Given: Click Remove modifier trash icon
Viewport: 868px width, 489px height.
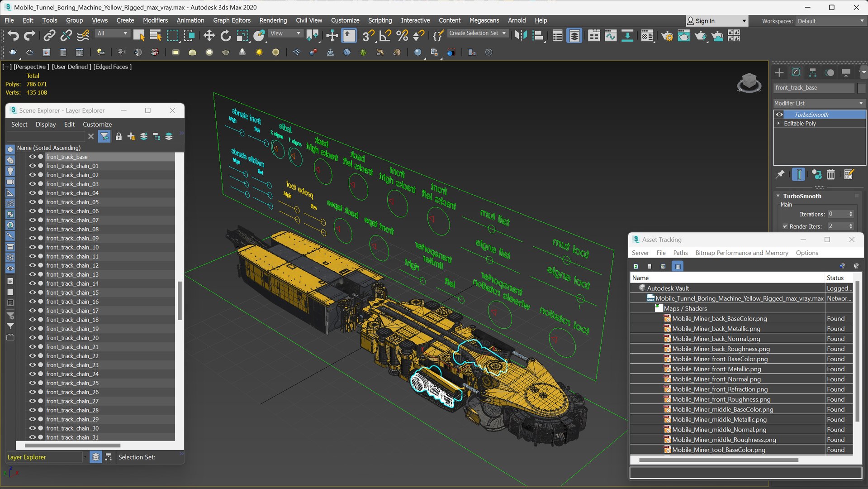Looking at the screenshot, I should pyautogui.click(x=831, y=174).
